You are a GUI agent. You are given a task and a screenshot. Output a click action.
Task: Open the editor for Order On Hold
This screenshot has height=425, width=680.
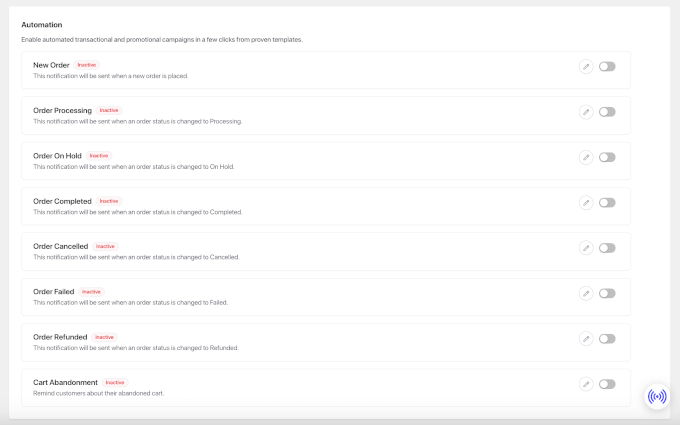pos(586,157)
